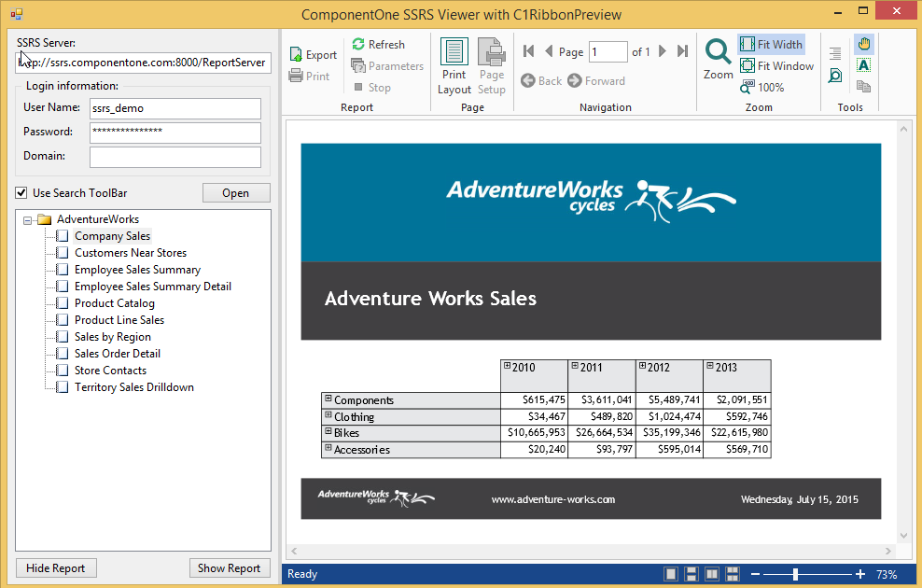
Task: Switch to Print Layout view
Action: tap(454, 66)
